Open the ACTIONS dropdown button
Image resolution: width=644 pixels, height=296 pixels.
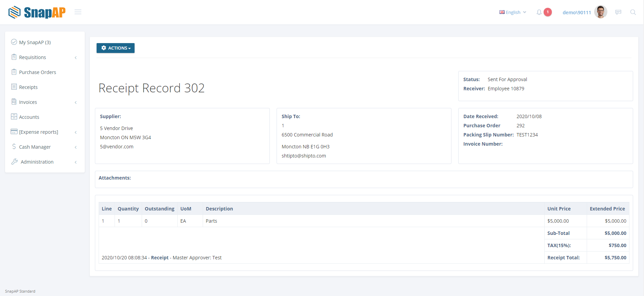point(116,48)
